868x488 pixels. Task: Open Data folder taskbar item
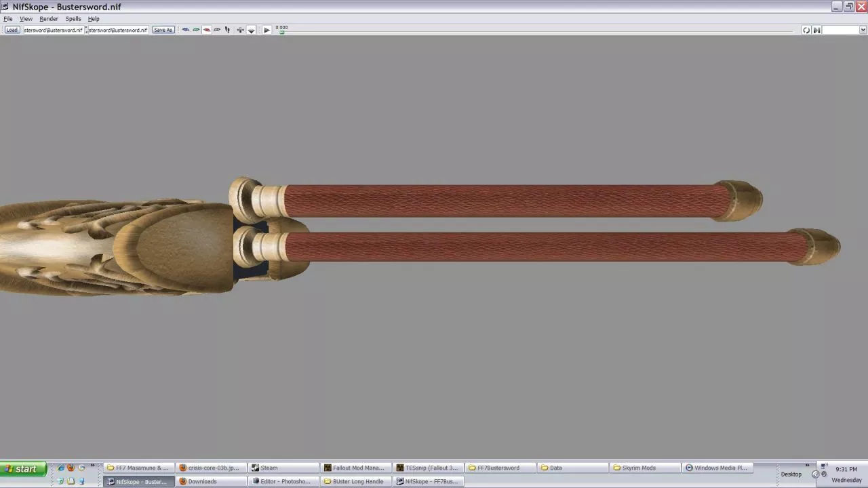click(573, 468)
